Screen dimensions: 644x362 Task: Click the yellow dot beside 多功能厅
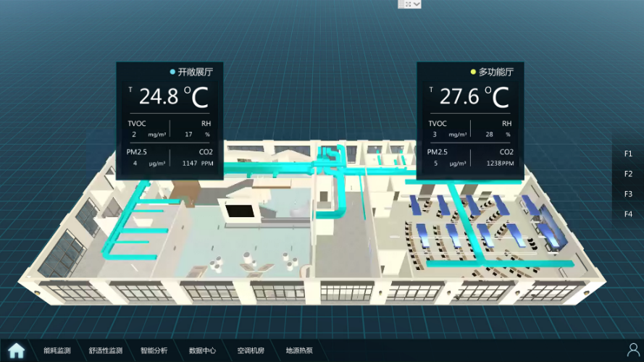pos(473,72)
